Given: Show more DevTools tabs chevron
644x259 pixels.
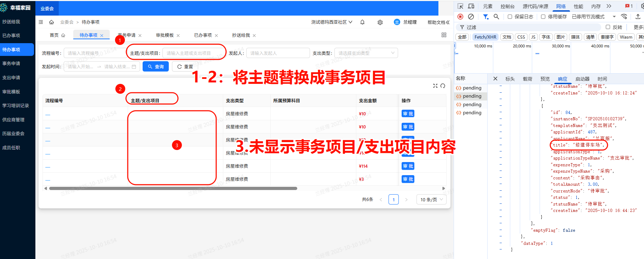Looking at the screenshot, I should (x=609, y=6).
